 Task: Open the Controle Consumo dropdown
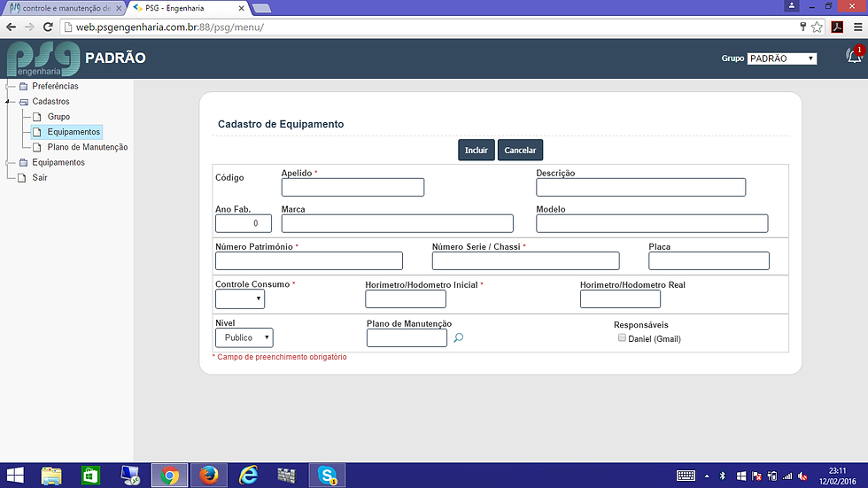(x=240, y=298)
